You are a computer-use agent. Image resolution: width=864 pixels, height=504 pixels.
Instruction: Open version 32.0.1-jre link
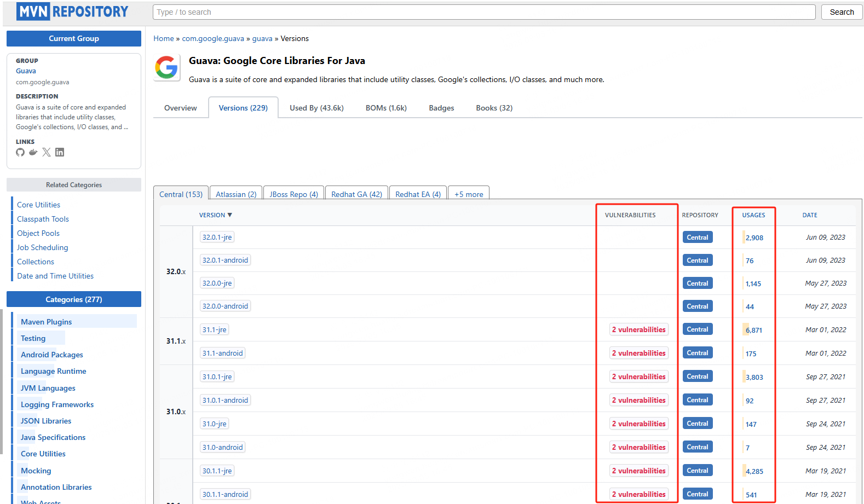click(x=217, y=237)
